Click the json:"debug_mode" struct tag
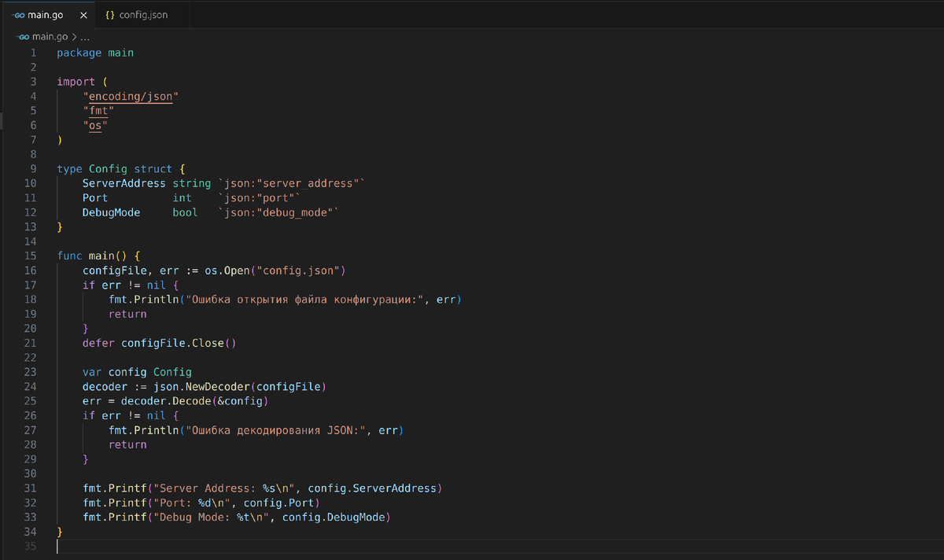 coord(279,212)
